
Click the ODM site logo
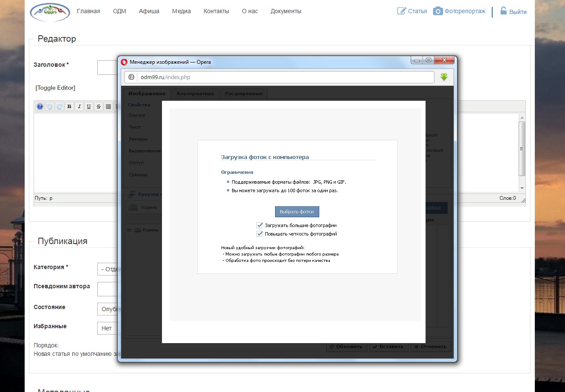pyautogui.click(x=50, y=12)
